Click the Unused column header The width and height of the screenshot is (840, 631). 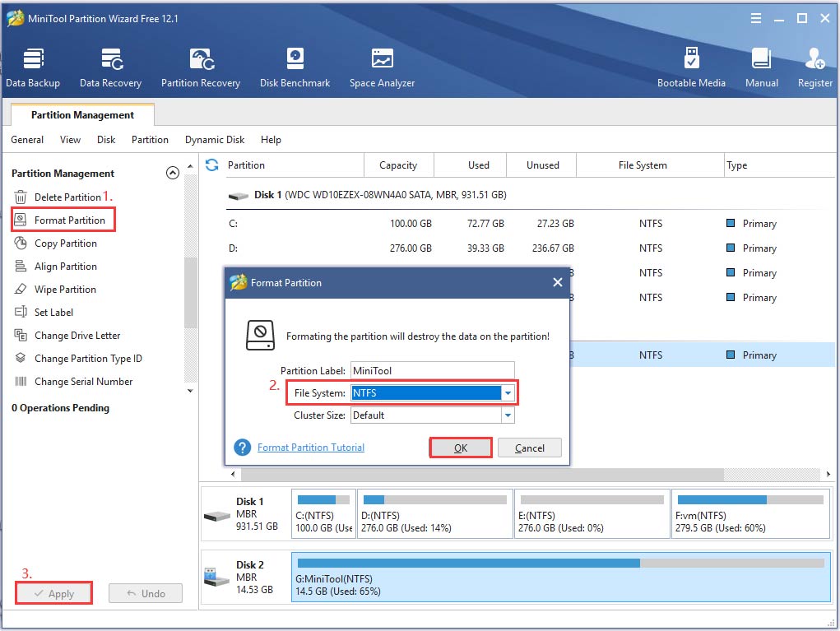[x=543, y=165]
